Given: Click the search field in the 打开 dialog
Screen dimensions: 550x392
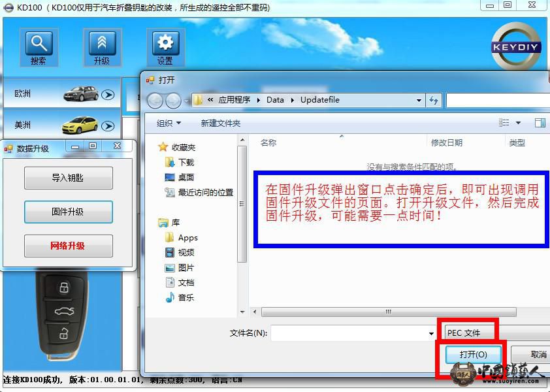Looking at the screenshot, I should 497,101.
